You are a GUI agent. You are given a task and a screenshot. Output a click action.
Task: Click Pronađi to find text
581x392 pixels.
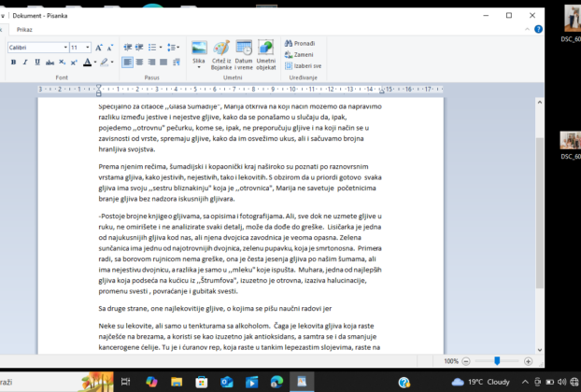[x=305, y=43]
